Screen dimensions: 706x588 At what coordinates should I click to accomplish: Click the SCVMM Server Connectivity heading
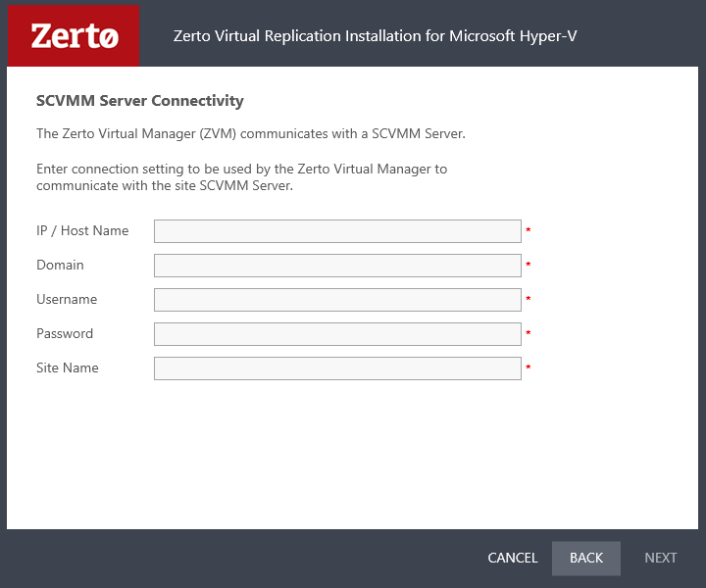(140, 101)
